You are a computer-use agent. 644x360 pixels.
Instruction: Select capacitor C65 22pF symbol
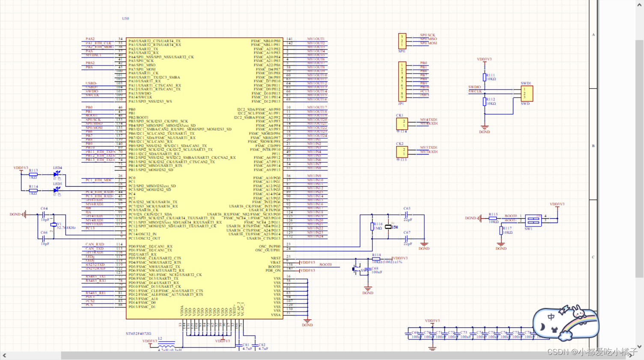click(x=405, y=214)
